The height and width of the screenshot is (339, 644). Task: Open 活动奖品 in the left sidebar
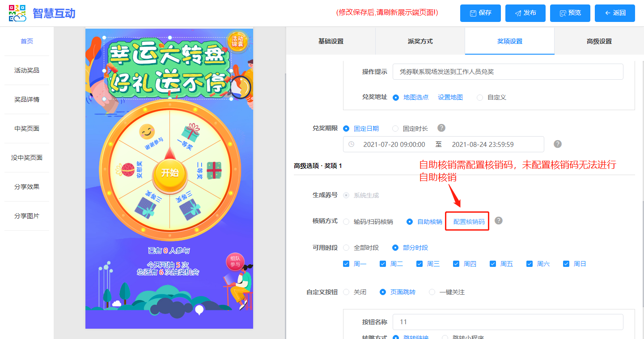[x=27, y=70]
